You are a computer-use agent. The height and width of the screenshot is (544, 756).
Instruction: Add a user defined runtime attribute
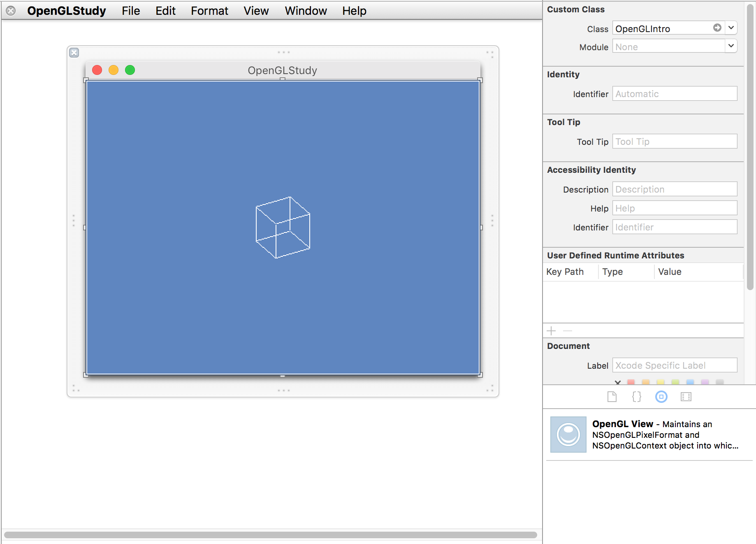552,330
